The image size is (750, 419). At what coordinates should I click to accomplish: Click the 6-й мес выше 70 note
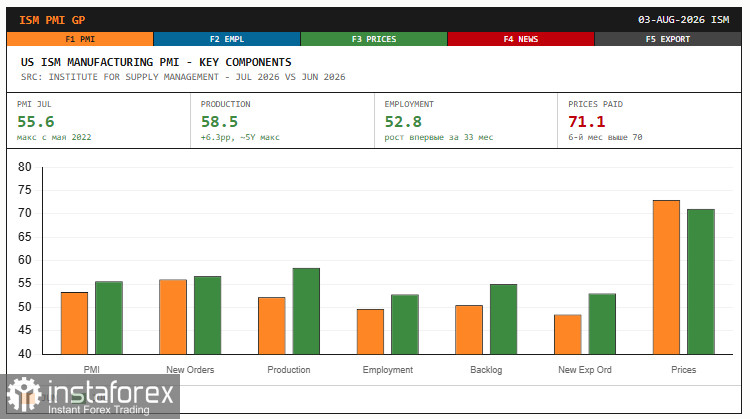point(605,137)
